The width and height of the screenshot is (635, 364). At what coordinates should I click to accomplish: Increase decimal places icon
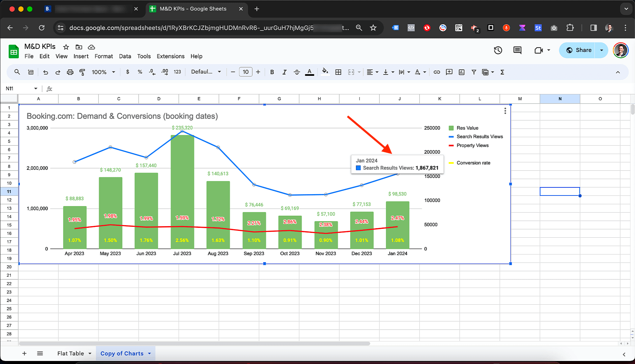coord(165,72)
